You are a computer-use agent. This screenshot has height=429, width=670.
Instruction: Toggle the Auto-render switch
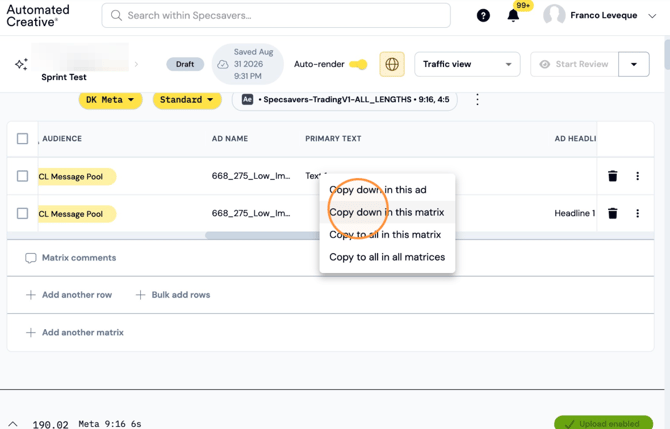point(358,64)
